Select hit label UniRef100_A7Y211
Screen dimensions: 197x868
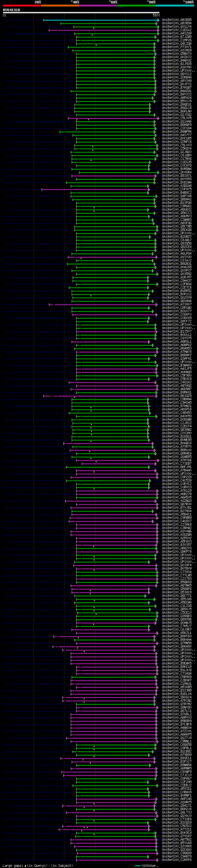coord(177,829)
